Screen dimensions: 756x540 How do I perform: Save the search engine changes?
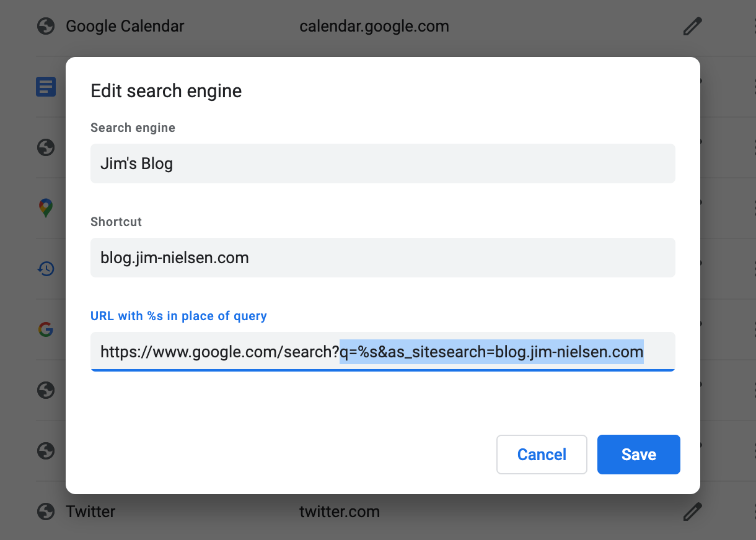point(639,455)
